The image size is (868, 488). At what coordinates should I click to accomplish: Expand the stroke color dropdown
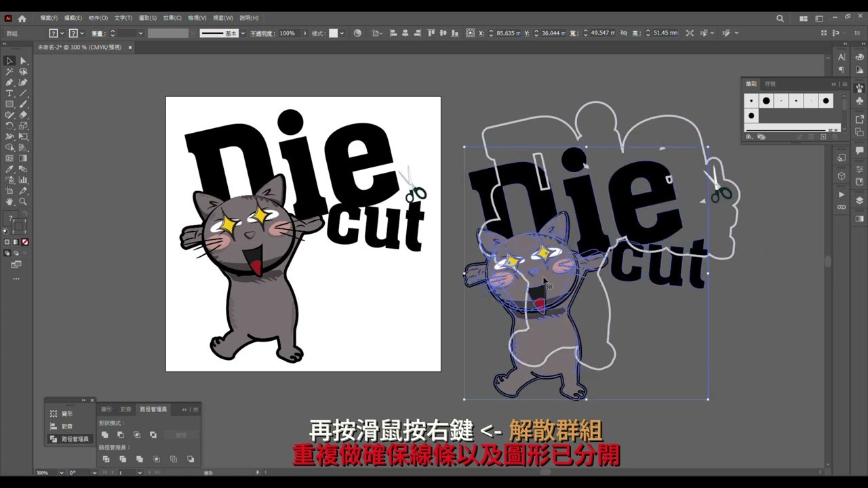tap(82, 33)
